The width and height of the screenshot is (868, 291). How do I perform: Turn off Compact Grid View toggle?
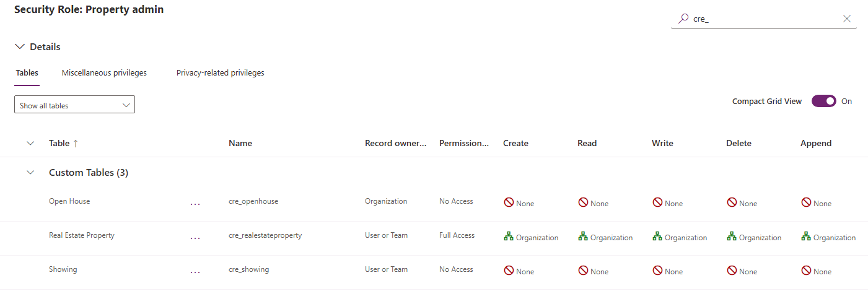(x=823, y=101)
